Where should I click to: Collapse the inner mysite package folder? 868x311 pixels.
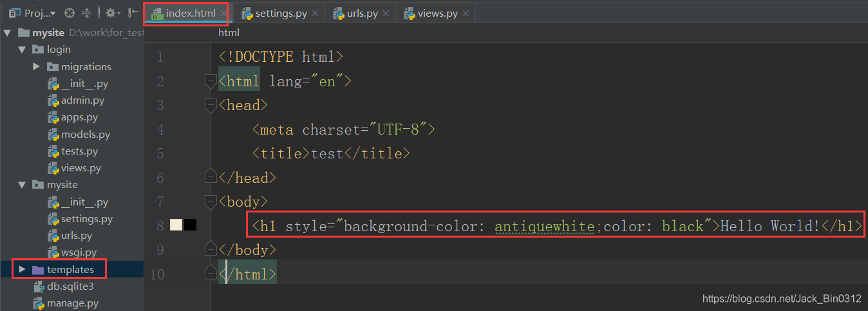[x=22, y=185]
